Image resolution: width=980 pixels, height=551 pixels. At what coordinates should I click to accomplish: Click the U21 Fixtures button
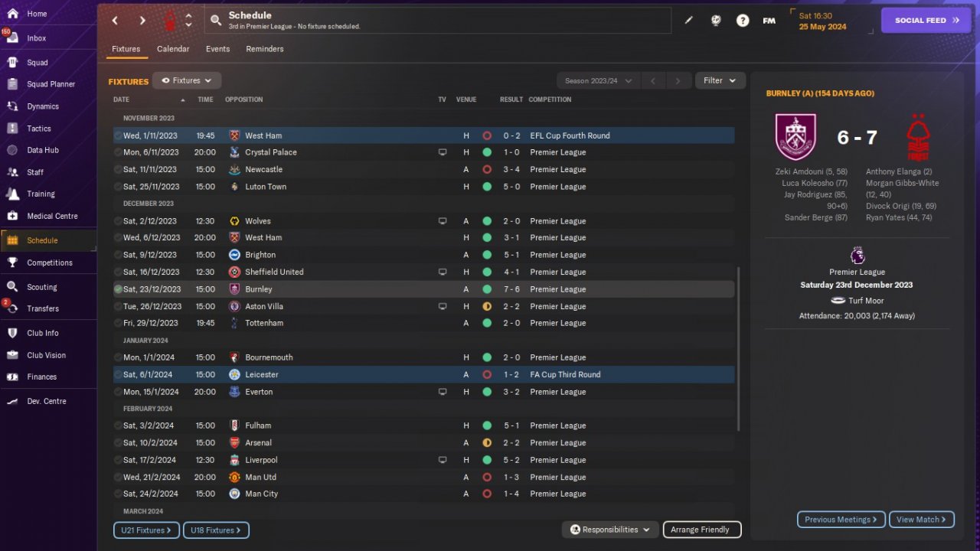point(146,530)
